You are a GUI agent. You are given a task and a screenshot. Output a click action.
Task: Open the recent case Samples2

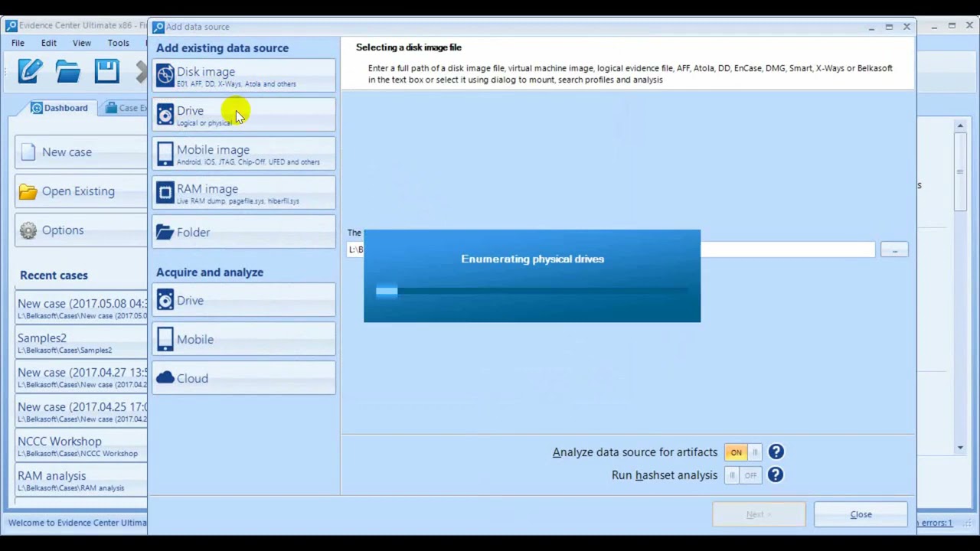pyautogui.click(x=81, y=343)
